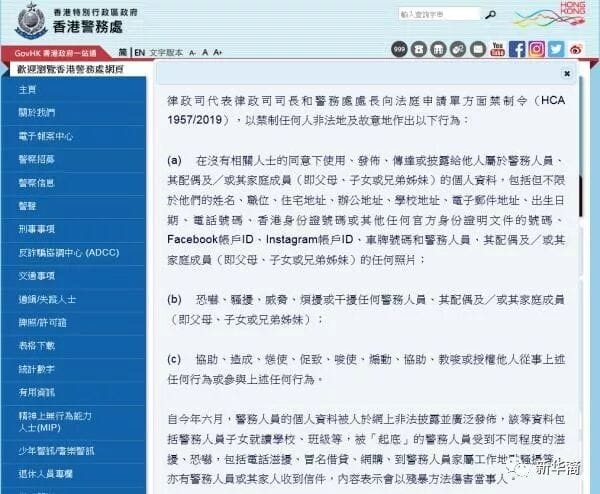Visit the Facebook page icon
The width and height of the screenshot is (600, 494).
click(x=517, y=49)
